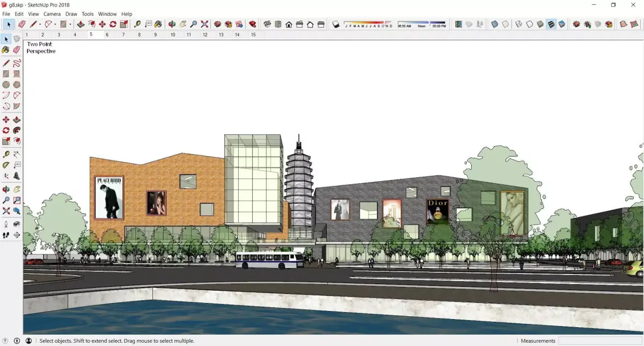This screenshot has height=346, width=644.
Task: Toggle Back Edges style
Action: point(505,24)
